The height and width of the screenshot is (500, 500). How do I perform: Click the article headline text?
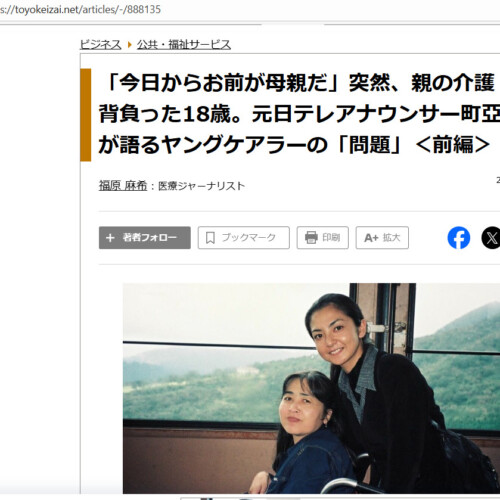pyautogui.click(x=299, y=114)
